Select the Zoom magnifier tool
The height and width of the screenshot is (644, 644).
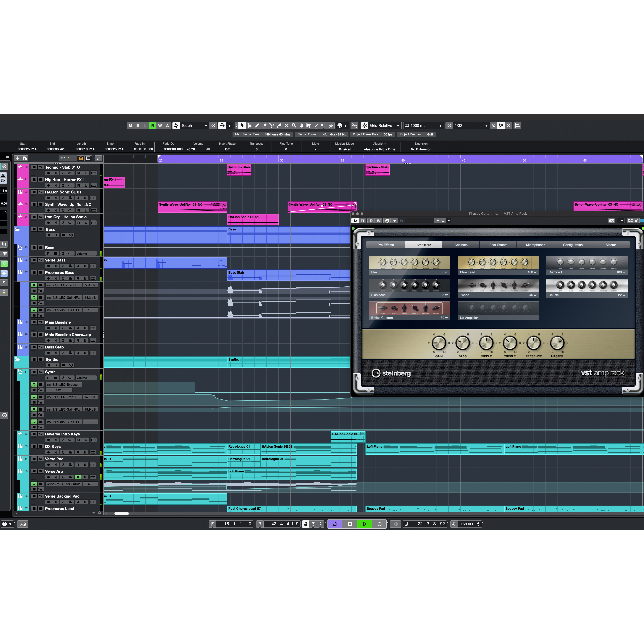coord(294,126)
